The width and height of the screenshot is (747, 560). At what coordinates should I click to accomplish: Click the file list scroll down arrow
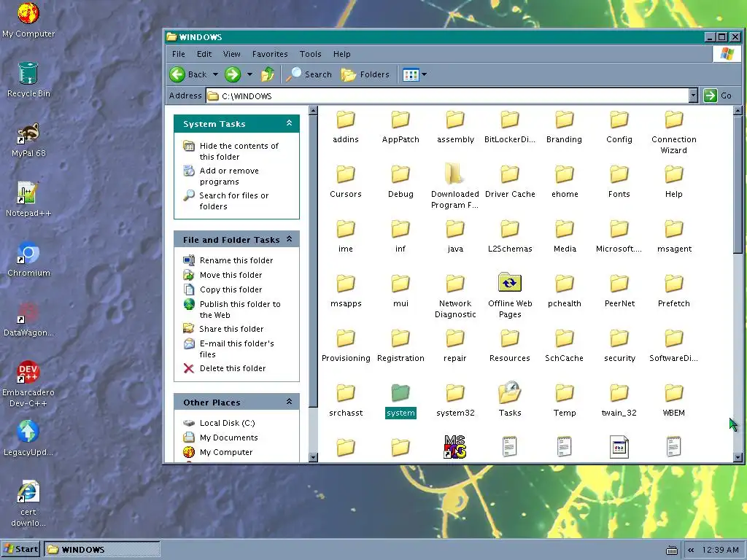738,458
